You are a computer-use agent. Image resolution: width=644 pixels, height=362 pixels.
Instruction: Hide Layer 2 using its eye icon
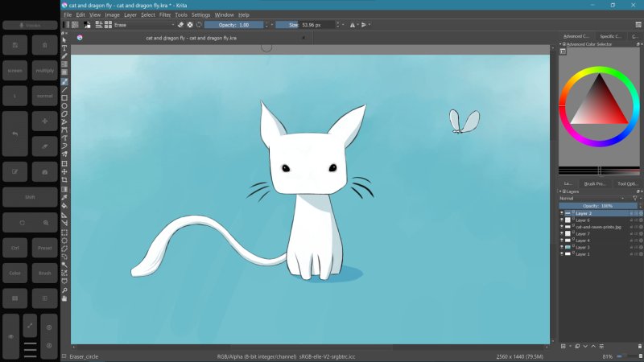tap(562, 213)
